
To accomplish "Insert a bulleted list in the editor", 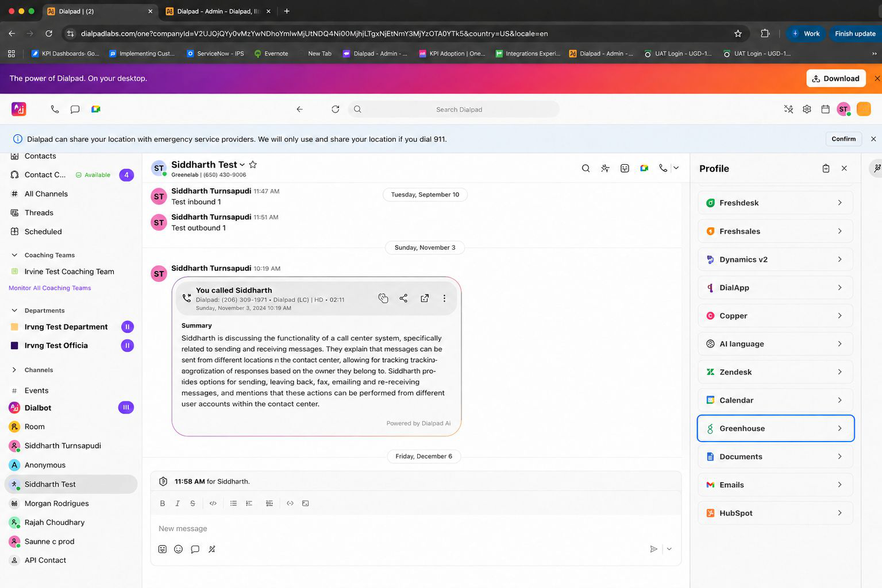I will coord(233,503).
